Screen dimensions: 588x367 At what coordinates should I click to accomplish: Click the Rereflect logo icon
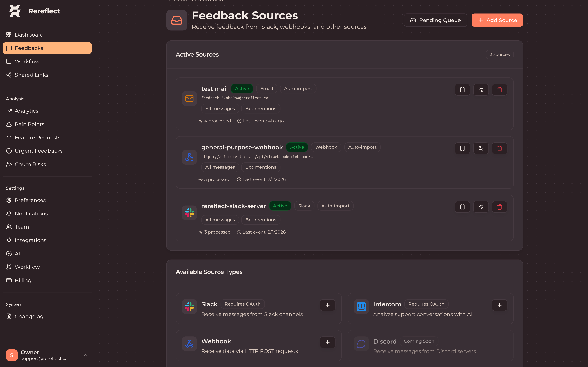(15, 11)
